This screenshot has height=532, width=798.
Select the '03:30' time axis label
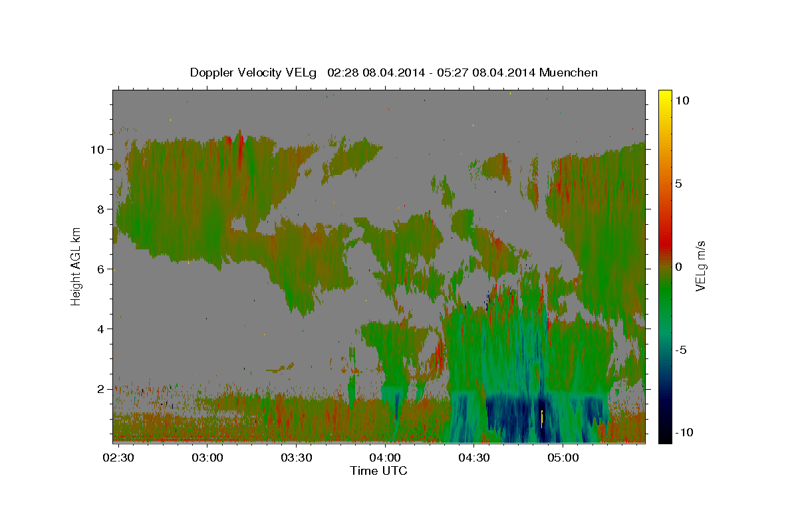[x=297, y=458]
